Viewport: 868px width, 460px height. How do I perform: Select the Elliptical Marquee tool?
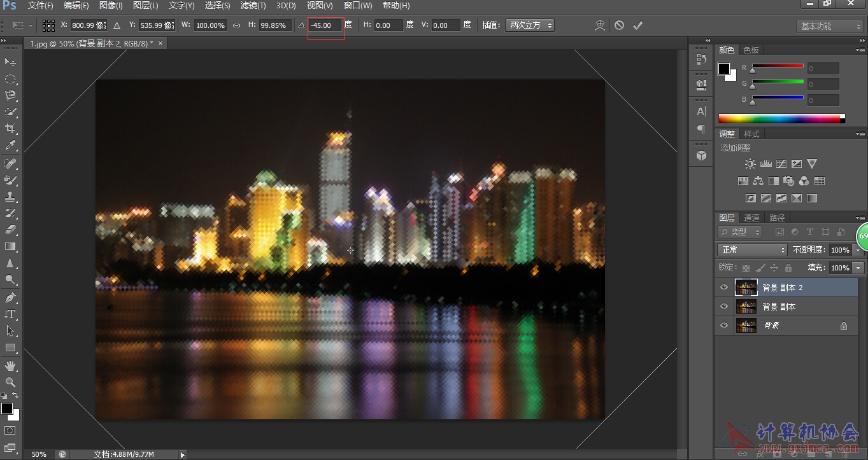click(x=10, y=79)
